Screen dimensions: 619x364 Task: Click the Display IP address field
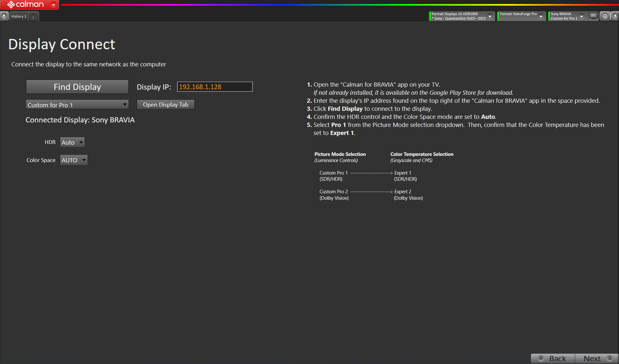[215, 87]
